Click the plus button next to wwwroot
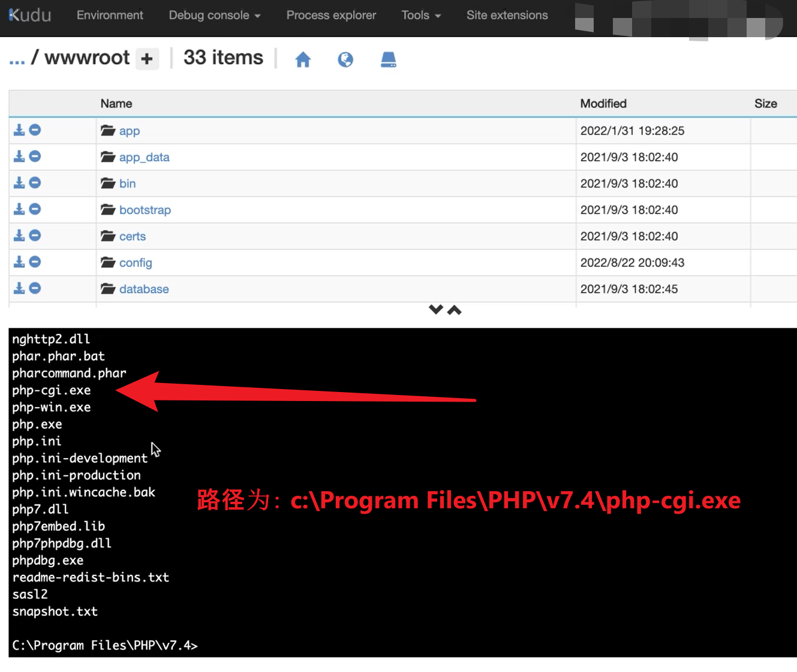797x672 pixels. coord(147,59)
